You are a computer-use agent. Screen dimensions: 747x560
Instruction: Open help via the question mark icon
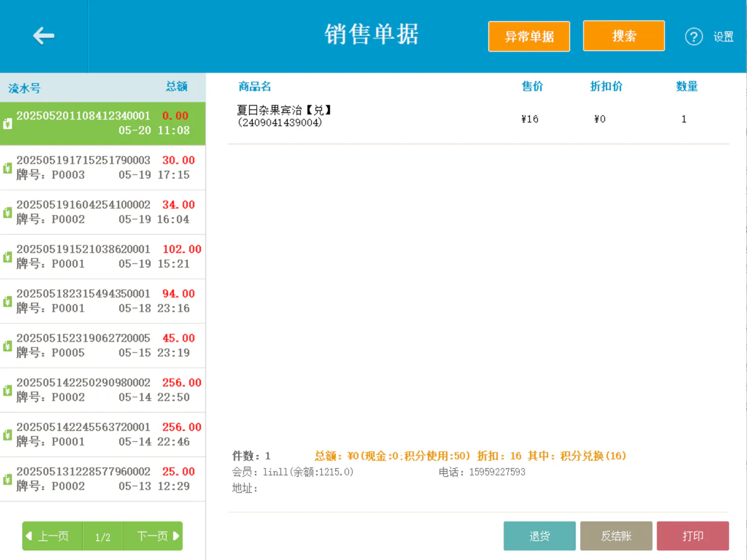tap(693, 37)
